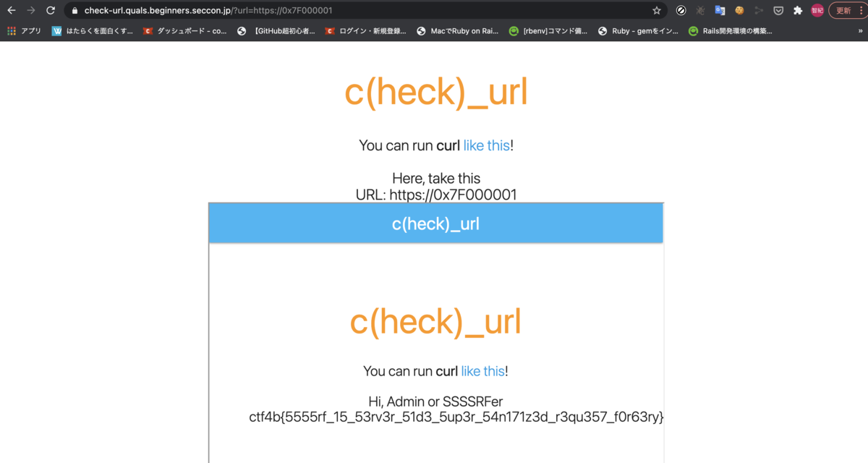The height and width of the screenshot is (463, 868).
Task: Open the ログイン・新規登録... bookmark
Action: click(366, 31)
